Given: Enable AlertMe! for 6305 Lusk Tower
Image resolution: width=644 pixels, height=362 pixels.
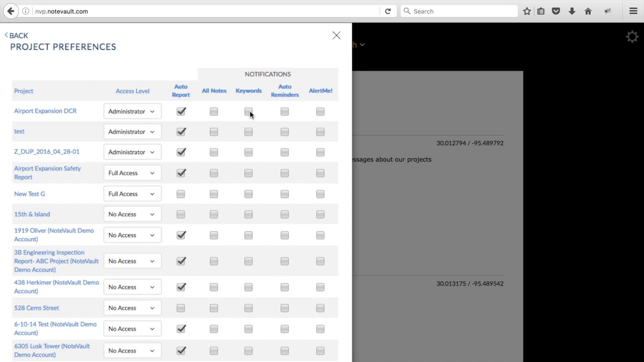Looking at the screenshot, I should click(x=320, y=351).
